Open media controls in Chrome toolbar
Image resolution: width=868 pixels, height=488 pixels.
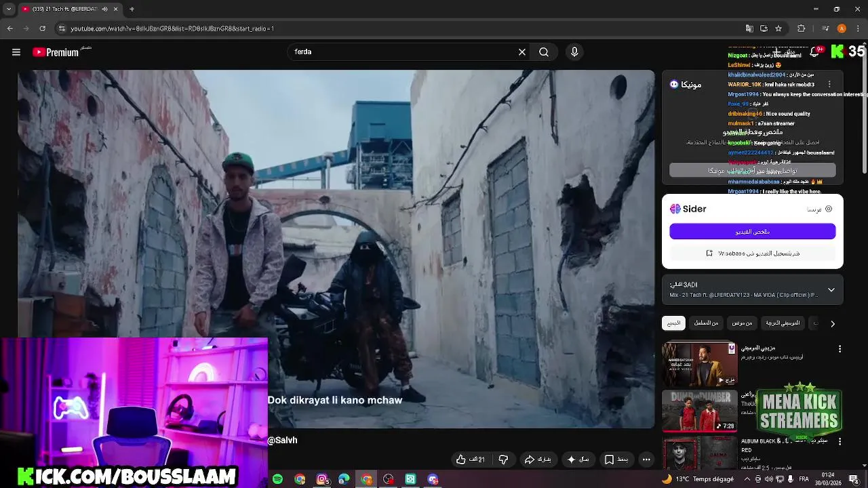[825, 28]
